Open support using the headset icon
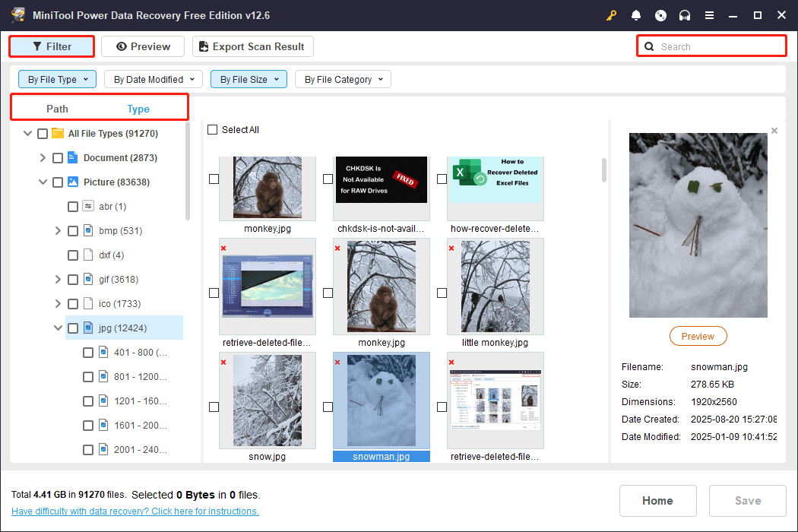 tap(685, 15)
